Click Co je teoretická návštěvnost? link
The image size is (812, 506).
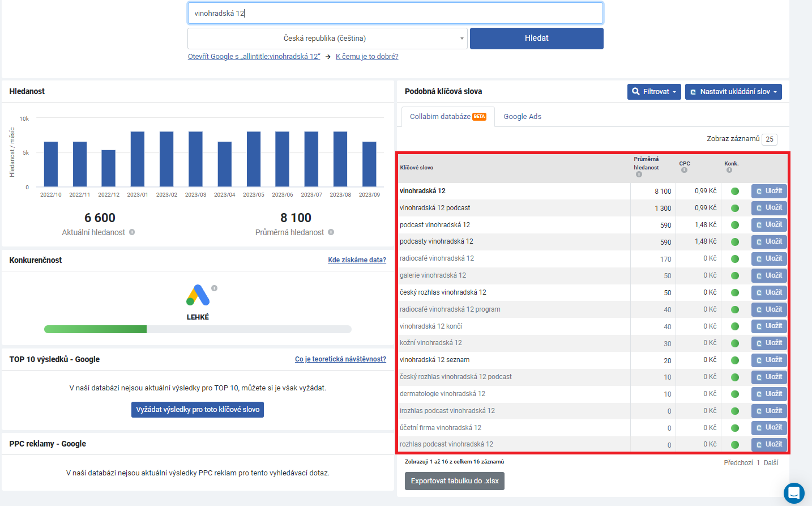click(341, 359)
